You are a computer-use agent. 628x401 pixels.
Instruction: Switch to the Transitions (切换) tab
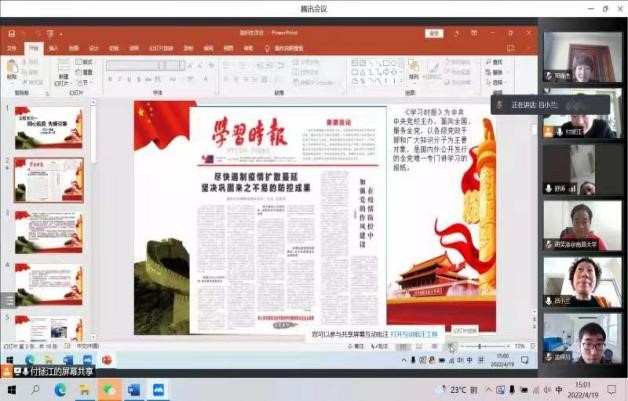click(113, 48)
